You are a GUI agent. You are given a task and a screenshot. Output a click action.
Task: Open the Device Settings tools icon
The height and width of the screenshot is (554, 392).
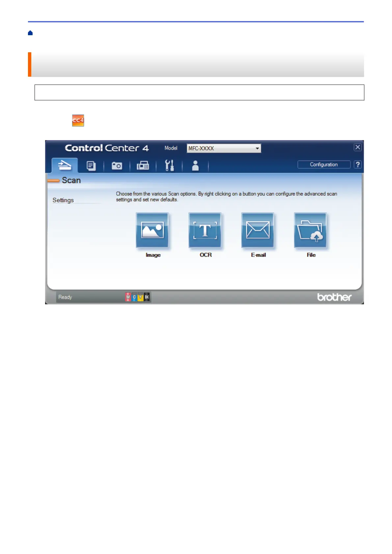click(x=169, y=165)
